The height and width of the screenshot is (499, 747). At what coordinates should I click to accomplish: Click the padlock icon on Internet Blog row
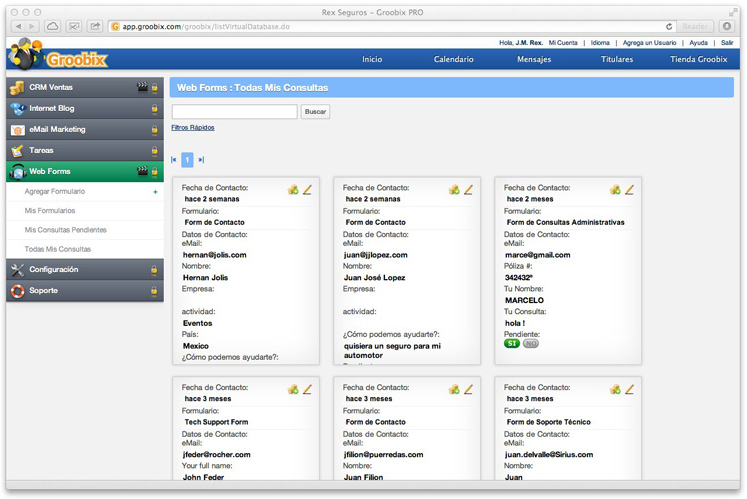pyautogui.click(x=154, y=109)
